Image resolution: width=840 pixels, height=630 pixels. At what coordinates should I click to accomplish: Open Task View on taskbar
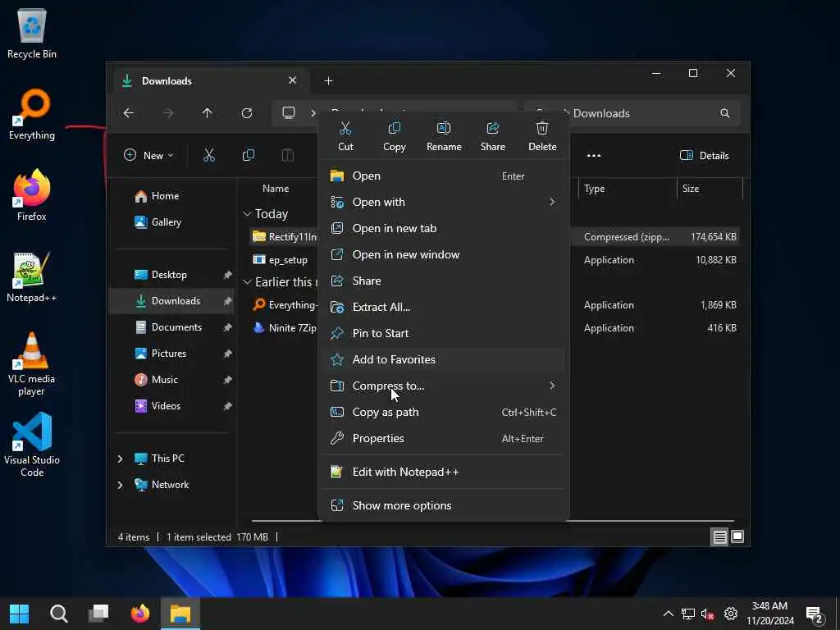tap(98, 614)
